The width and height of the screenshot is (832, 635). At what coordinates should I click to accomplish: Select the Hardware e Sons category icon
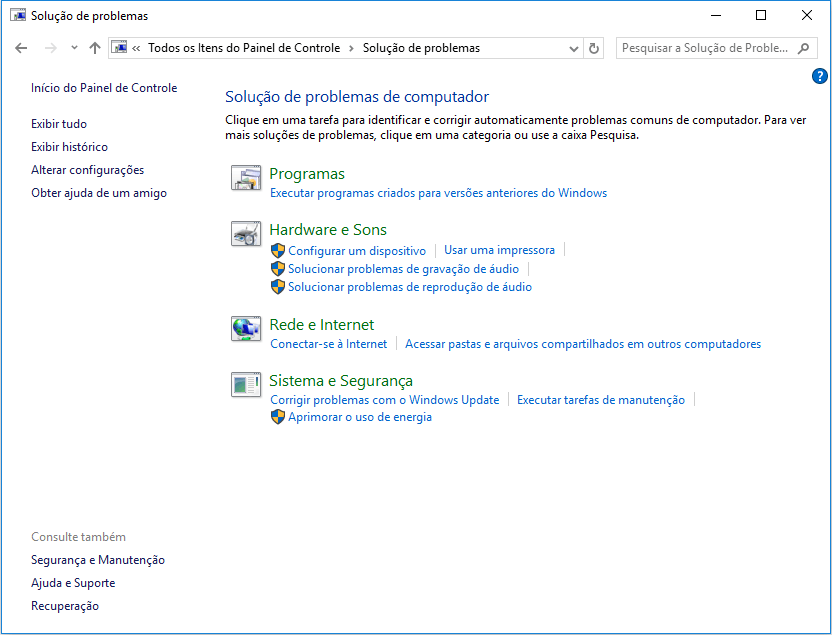[x=245, y=234]
